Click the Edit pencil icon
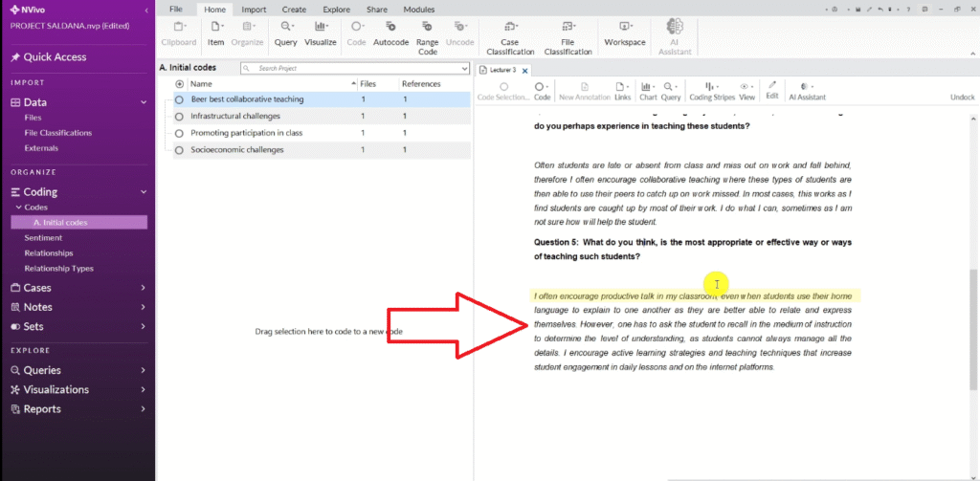 pos(772,90)
